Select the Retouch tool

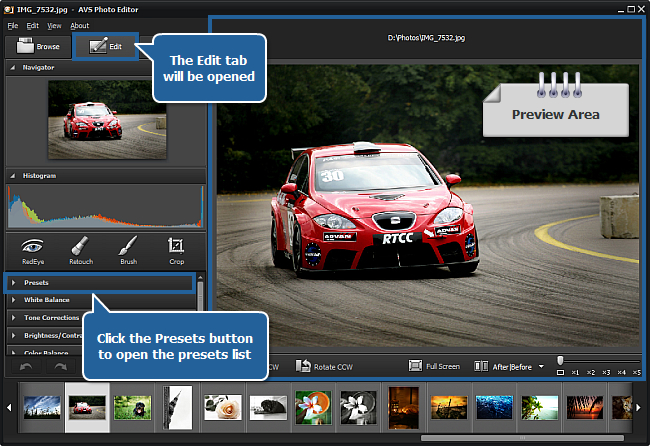(x=81, y=251)
